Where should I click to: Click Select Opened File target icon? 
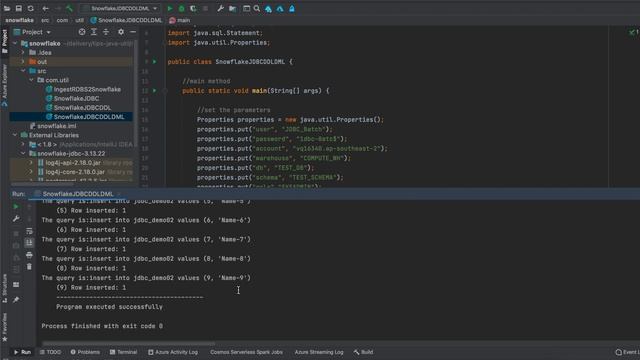click(x=82, y=32)
